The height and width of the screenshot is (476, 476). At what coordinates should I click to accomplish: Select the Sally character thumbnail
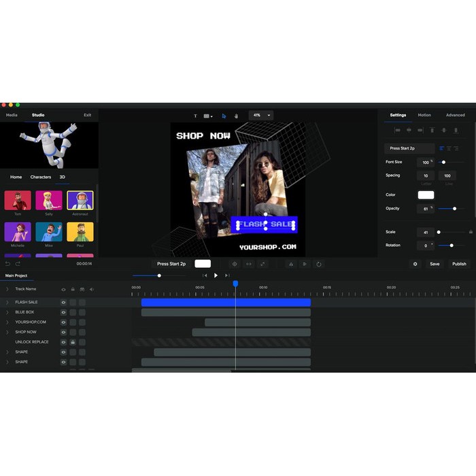tap(49, 201)
